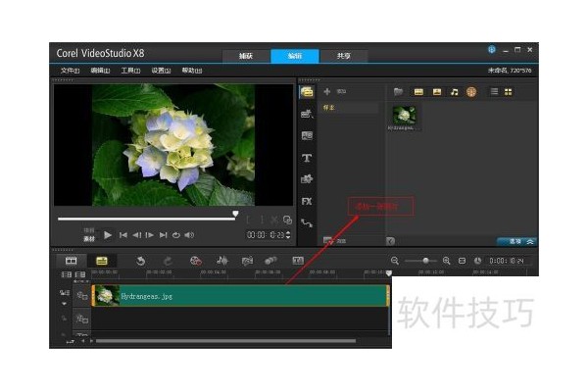The height and width of the screenshot is (392, 588).
Task: Click the globe icon in the title bar
Action: pos(492,50)
